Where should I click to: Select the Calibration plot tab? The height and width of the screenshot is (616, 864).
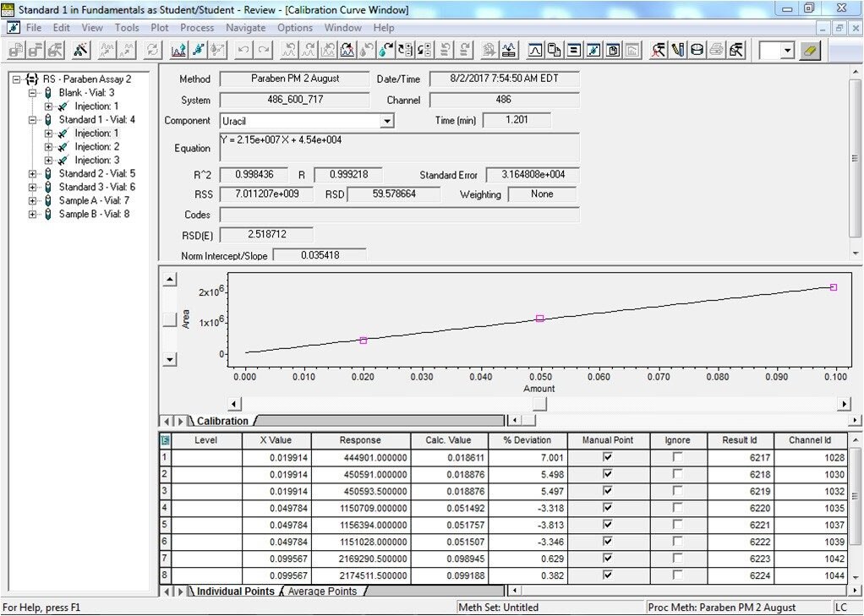222,421
